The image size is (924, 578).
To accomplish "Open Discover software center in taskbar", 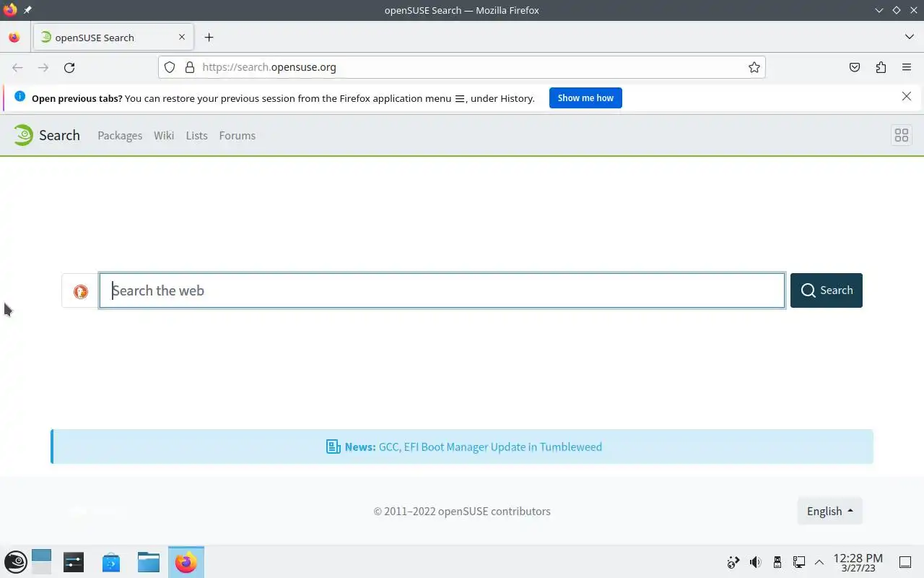I will (111, 562).
